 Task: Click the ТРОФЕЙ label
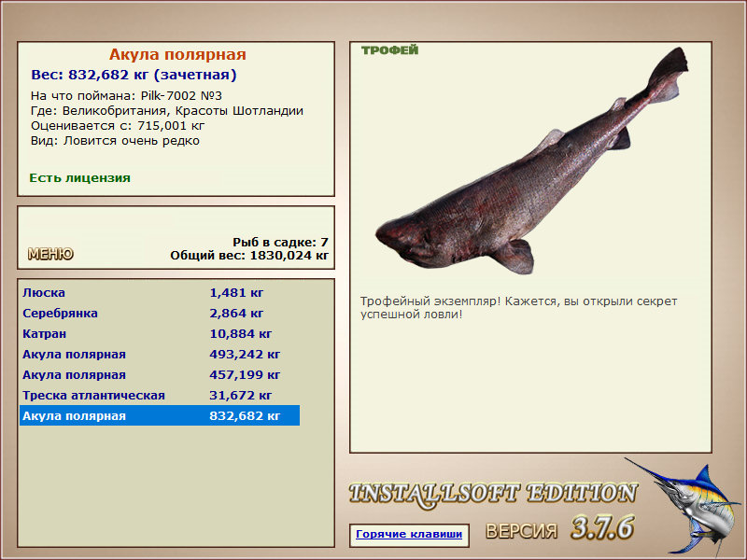pos(389,50)
